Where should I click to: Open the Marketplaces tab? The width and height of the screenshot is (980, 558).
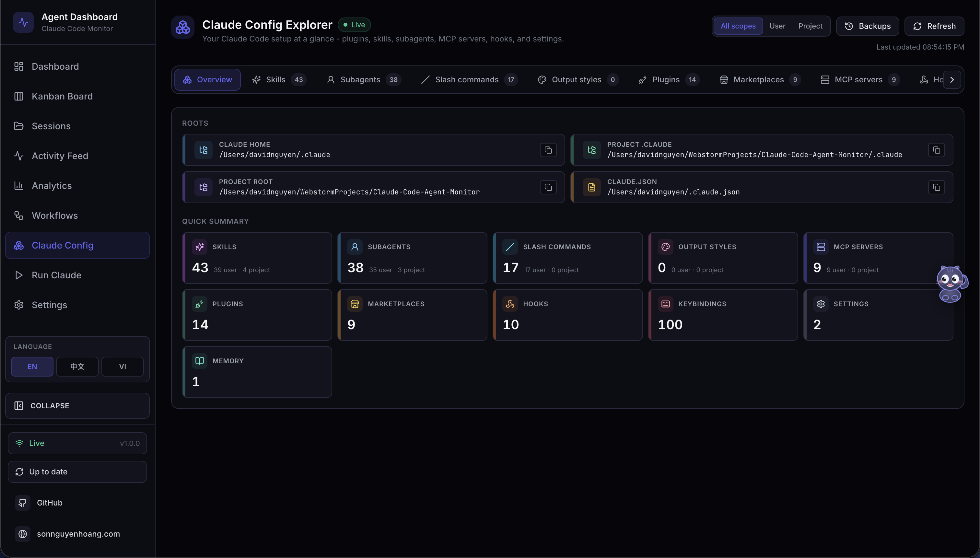(760, 80)
